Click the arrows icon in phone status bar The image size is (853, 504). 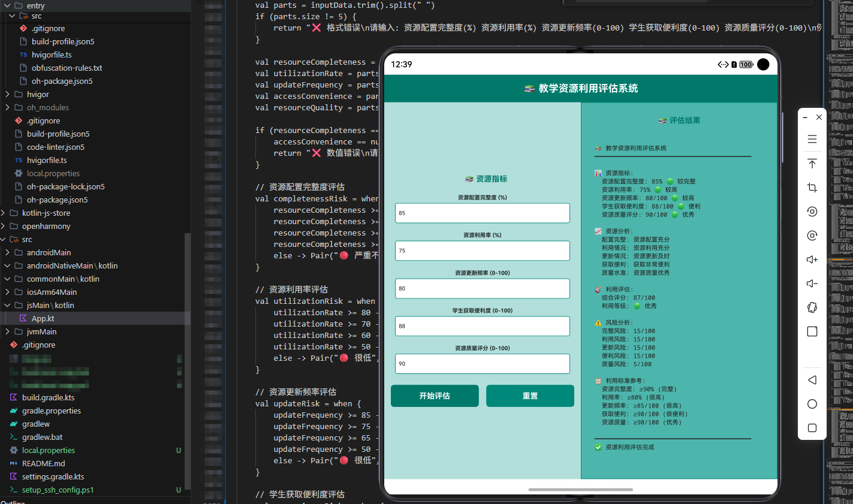(723, 65)
